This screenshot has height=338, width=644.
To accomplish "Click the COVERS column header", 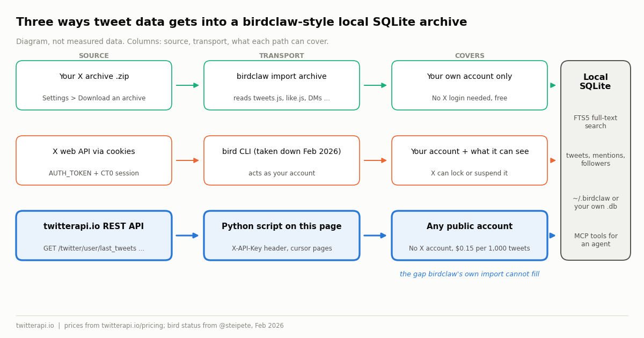I will (x=470, y=56).
